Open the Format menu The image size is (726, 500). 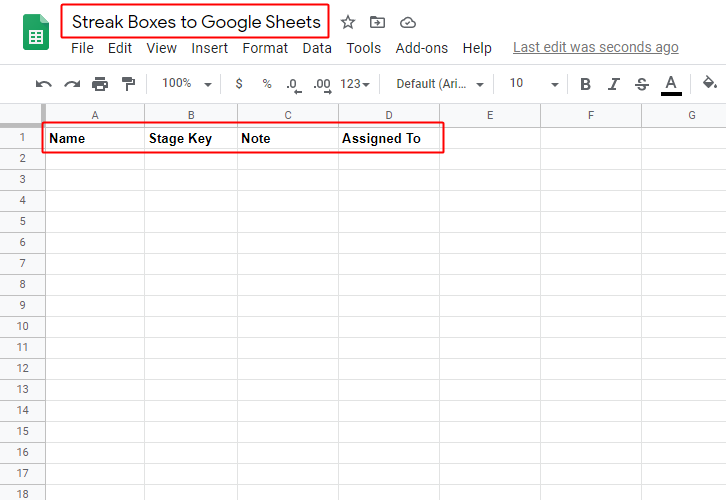tap(265, 48)
